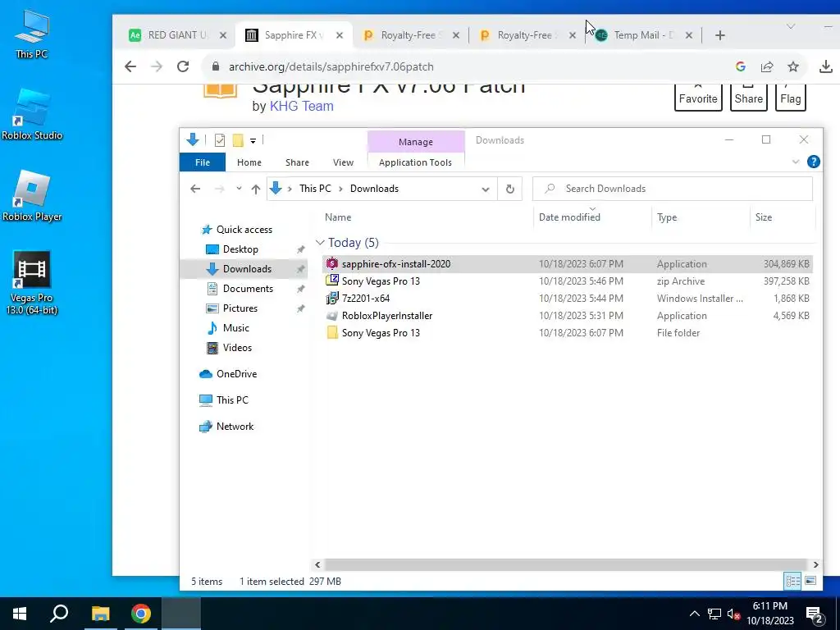Viewport: 840px width, 630px height.
Task: Select Network in navigation pane
Action: tap(235, 427)
